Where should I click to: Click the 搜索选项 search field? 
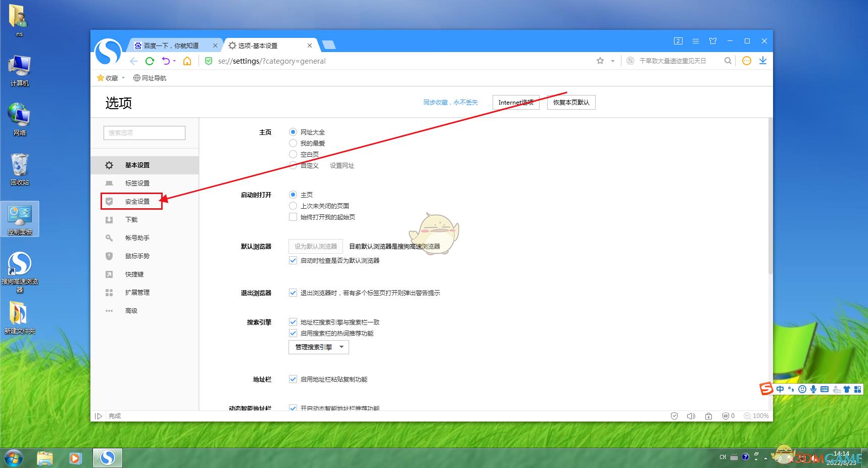coord(144,132)
